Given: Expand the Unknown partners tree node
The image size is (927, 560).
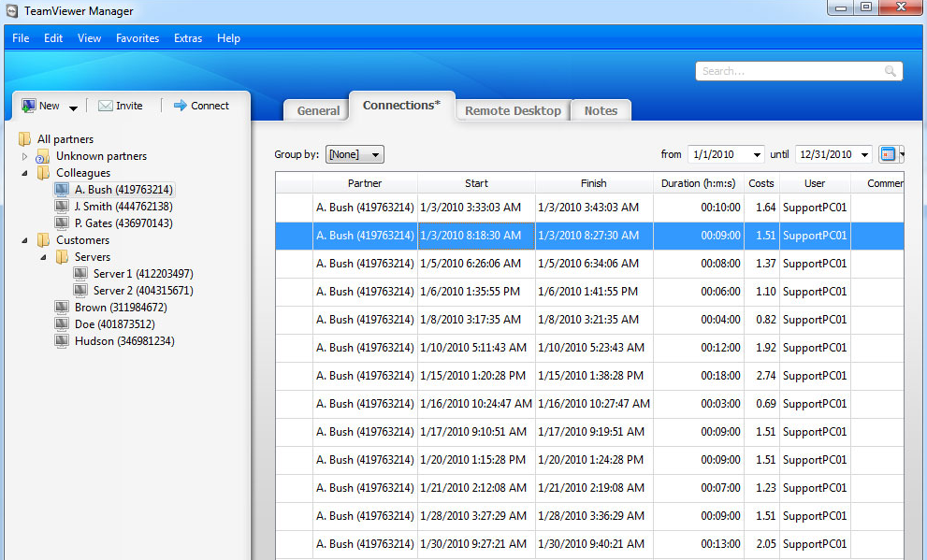Looking at the screenshot, I should pyautogui.click(x=25, y=156).
